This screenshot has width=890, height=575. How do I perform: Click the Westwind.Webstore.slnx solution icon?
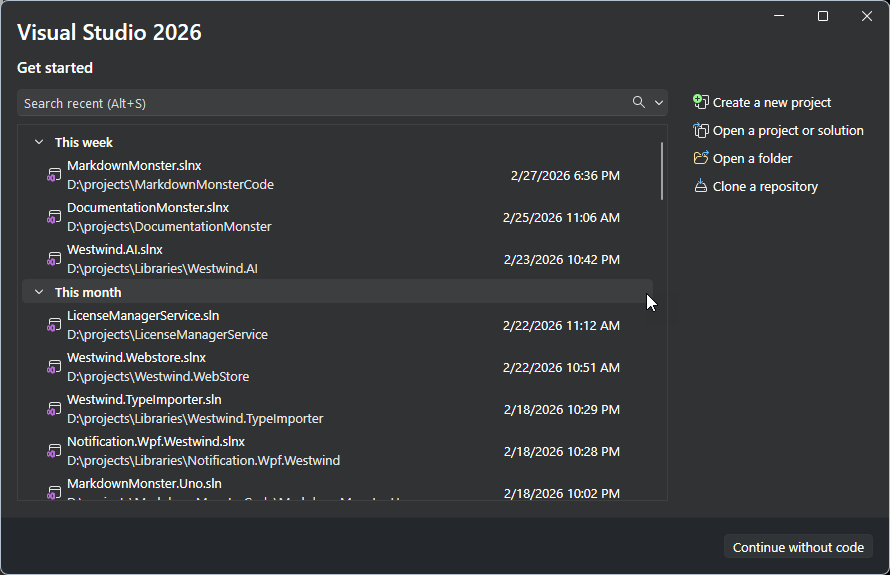pyautogui.click(x=54, y=367)
